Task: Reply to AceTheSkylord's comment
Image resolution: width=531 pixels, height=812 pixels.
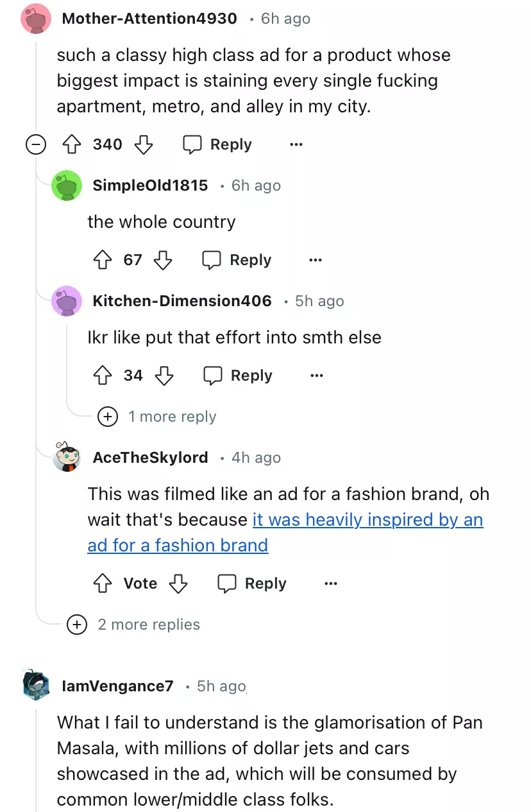Action: (252, 583)
